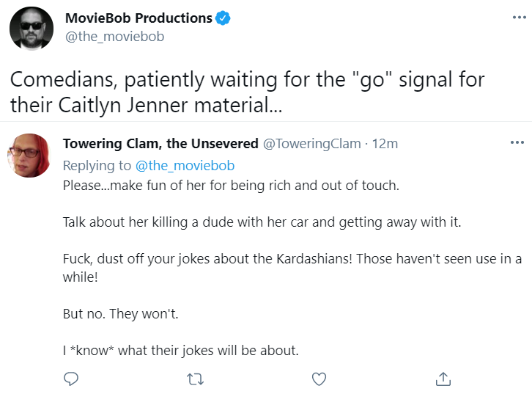The height and width of the screenshot is (394, 532).
Task: Open the @ToweringClam handle
Action: 312,144
